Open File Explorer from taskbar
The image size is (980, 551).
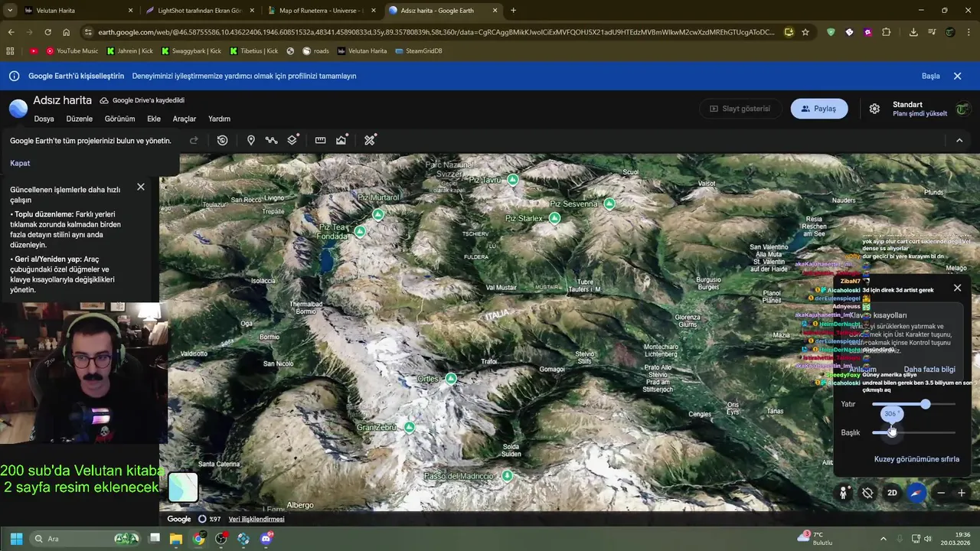(176, 539)
